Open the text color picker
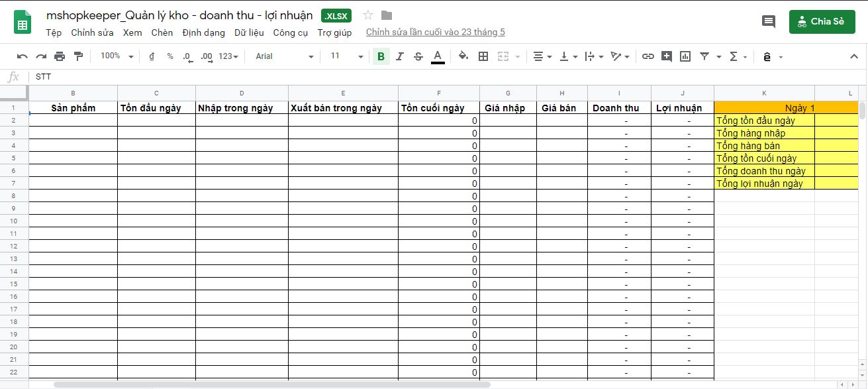 click(438, 57)
